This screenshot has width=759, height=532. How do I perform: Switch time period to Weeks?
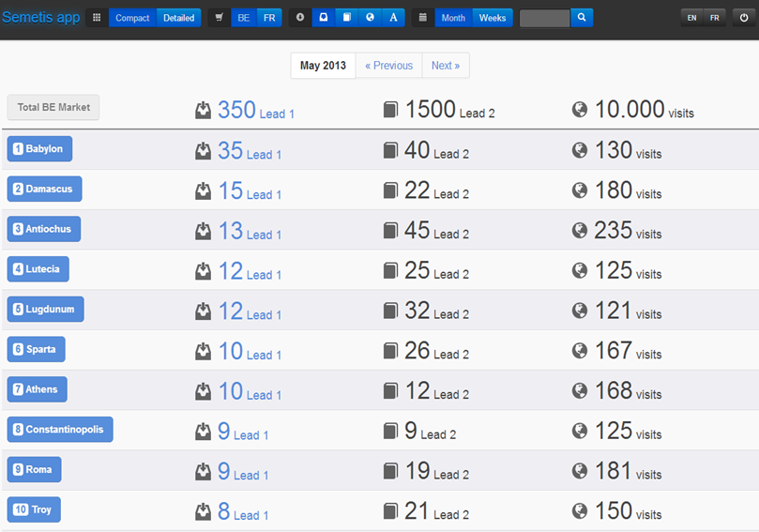click(493, 18)
